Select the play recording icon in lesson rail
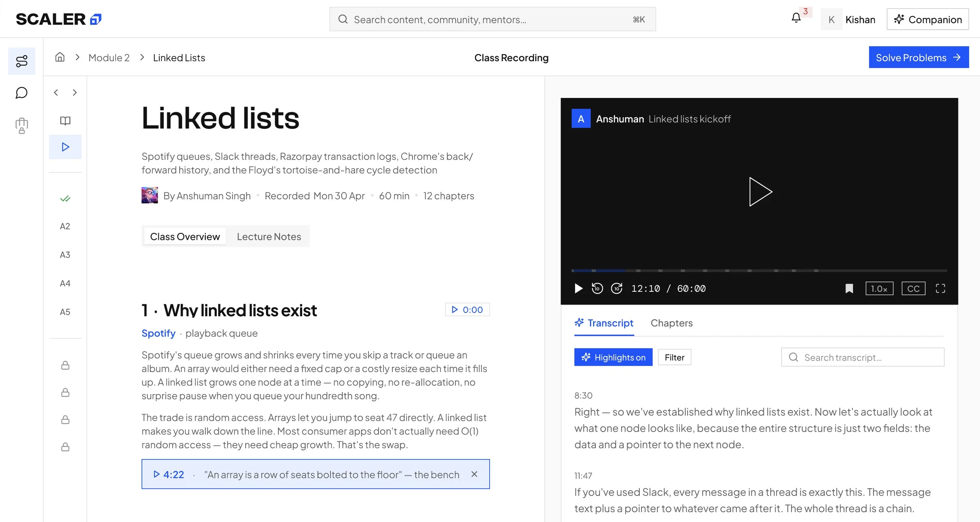Viewport: 980px width, 522px height. [65, 147]
